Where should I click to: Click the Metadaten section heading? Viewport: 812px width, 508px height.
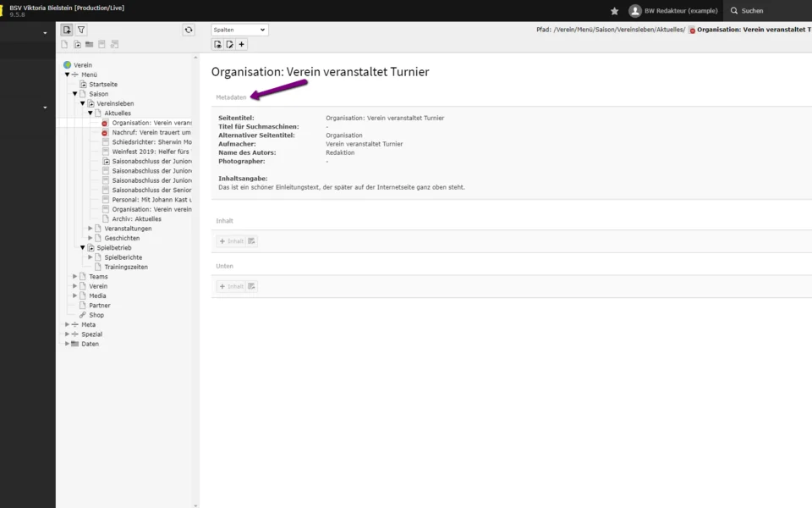coord(231,97)
